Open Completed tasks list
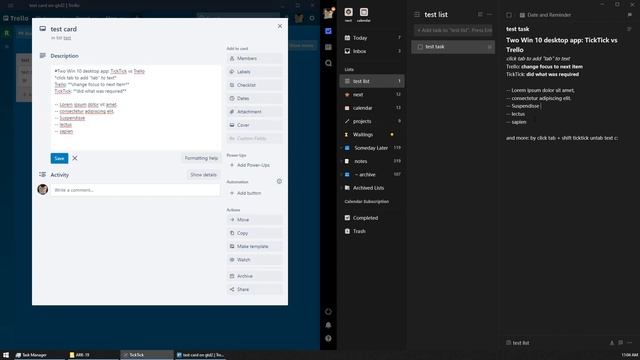Image resolution: width=640 pixels, height=360 pixels. click(x=372, y=218)
